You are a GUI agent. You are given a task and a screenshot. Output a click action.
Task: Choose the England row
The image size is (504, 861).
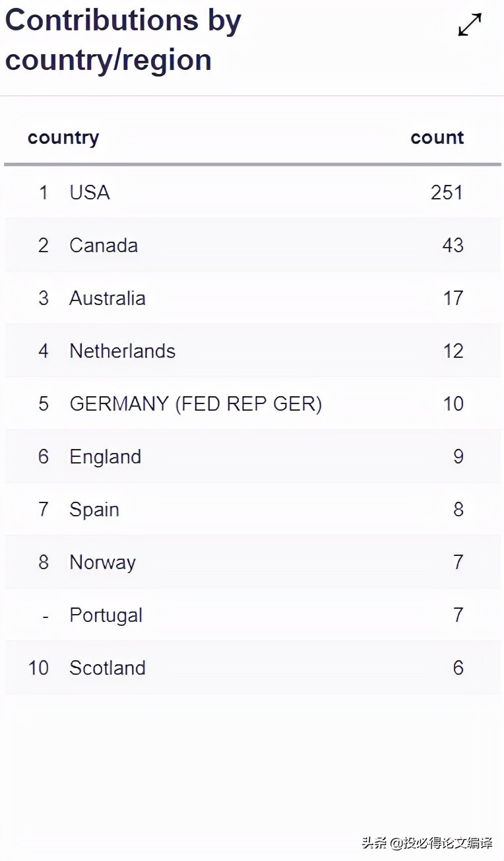pyautogui.click(x=253, y=456)
